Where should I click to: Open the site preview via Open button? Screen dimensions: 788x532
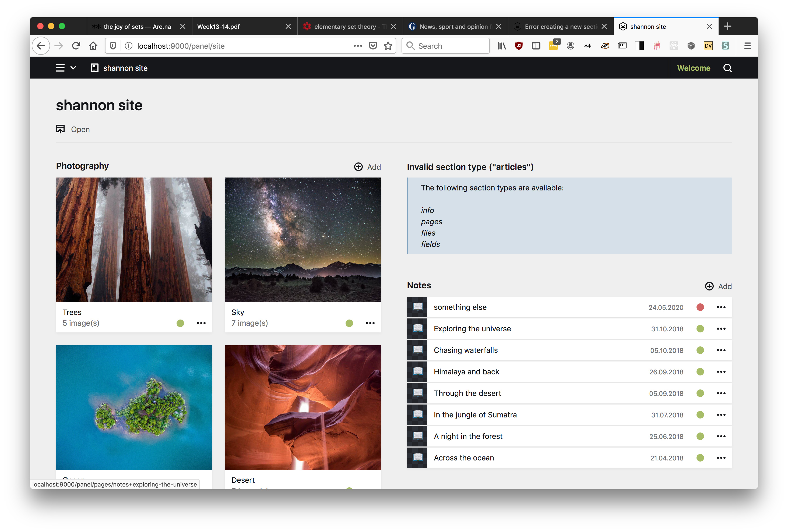73,129
